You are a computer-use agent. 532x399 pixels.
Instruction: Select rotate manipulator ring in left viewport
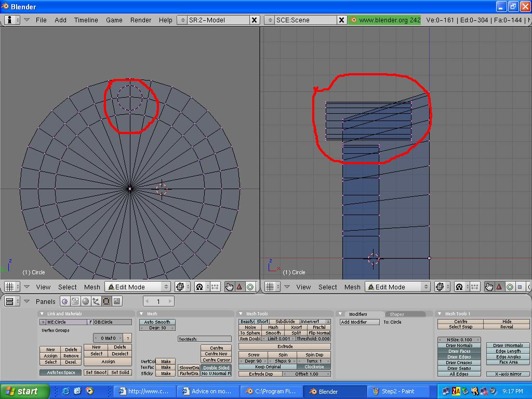pos(250,287)
